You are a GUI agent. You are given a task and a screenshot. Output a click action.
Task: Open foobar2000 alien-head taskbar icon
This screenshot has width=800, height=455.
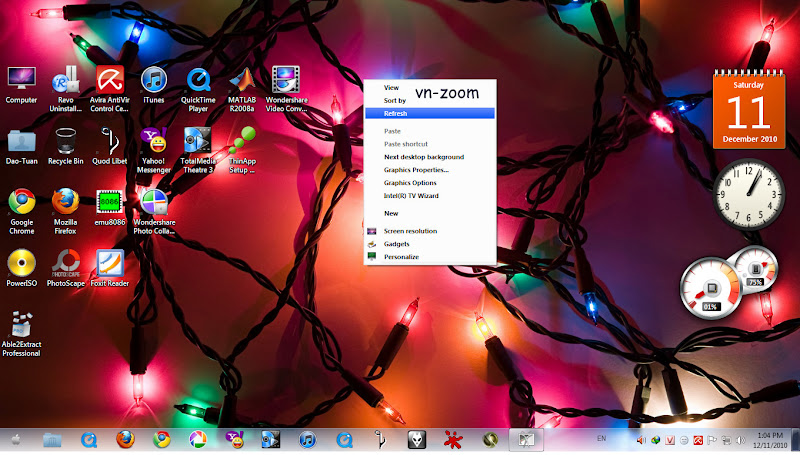pos(417,440)
